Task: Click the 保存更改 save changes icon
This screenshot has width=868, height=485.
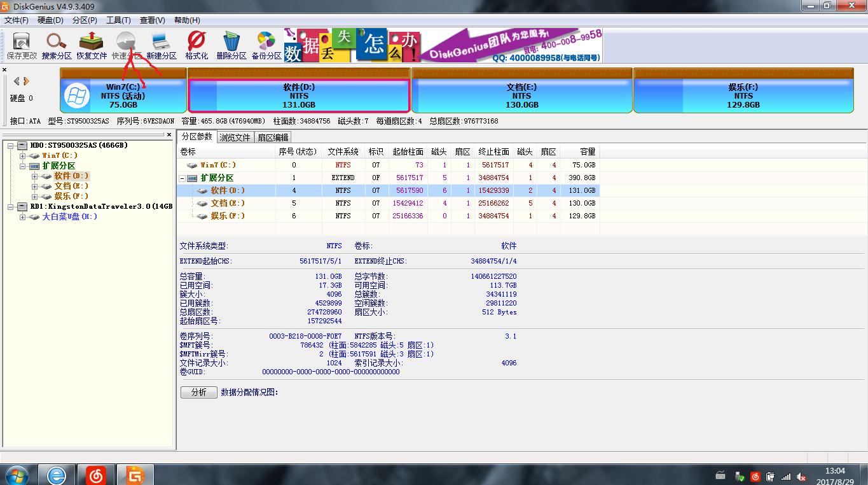Action: click(x=22, y=45)
